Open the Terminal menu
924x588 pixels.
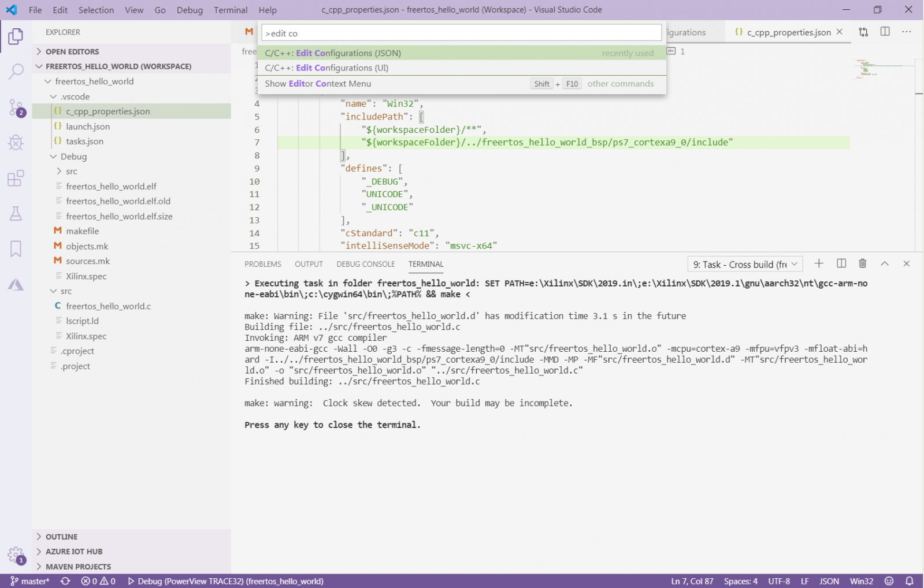click(x=230, y=10)
